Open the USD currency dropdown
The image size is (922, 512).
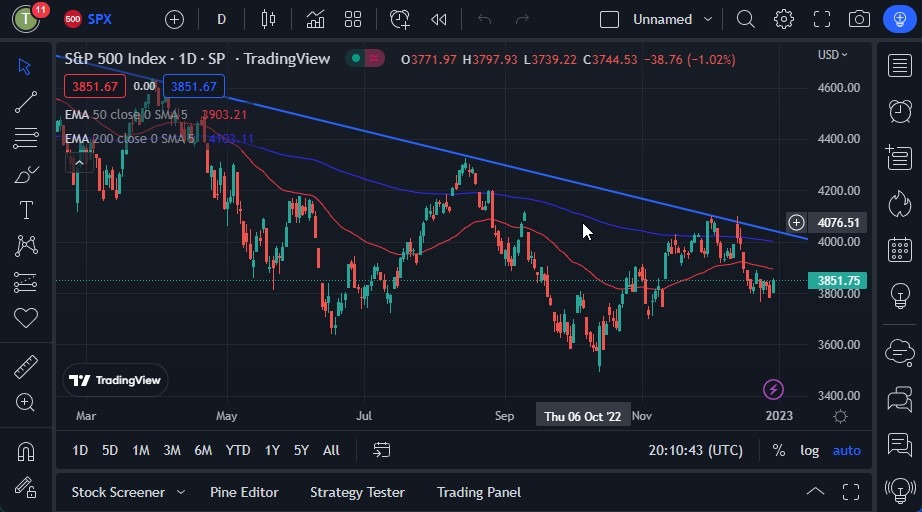833,55
